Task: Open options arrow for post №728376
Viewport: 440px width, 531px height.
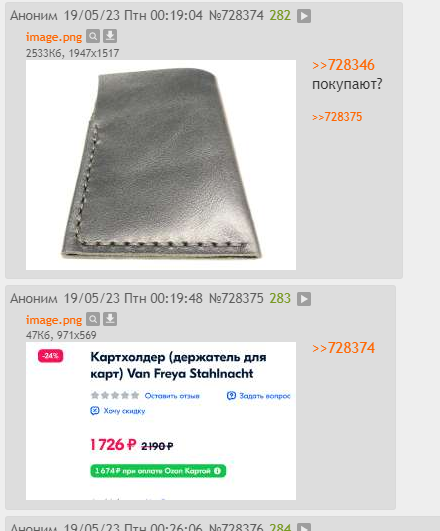Action: 304,527
